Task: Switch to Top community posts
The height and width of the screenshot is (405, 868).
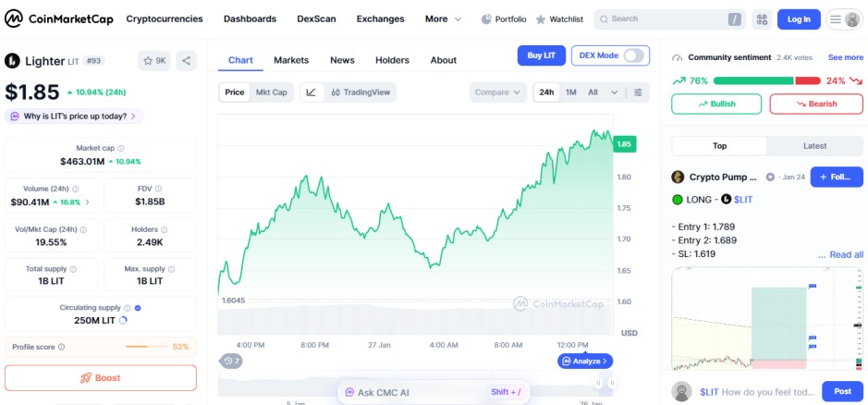Action: [720, 146]
